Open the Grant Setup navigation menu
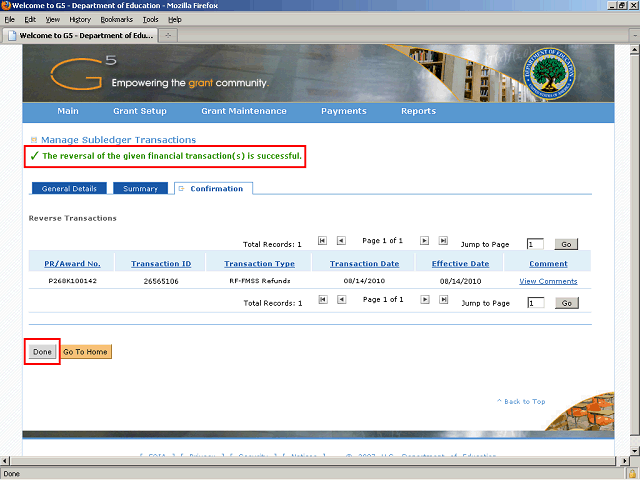The height and width of the screenshot is (480, 640). click(x=140, y=111)
